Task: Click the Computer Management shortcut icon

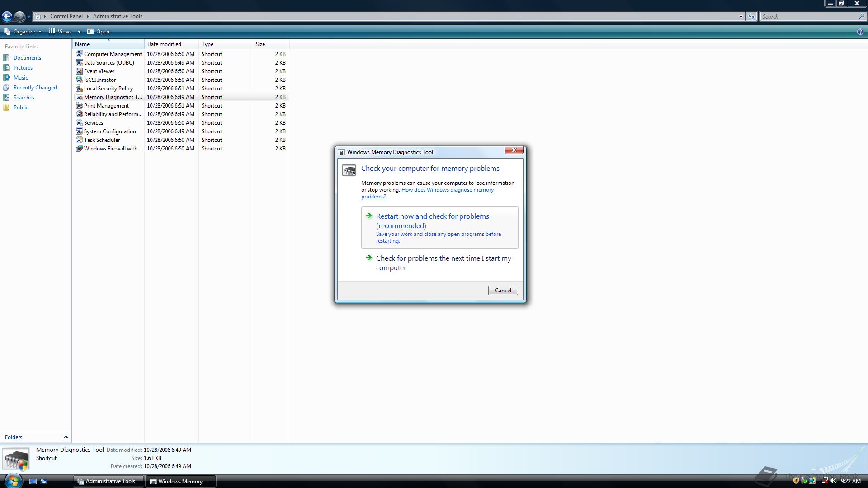Action: coord(79,54)
